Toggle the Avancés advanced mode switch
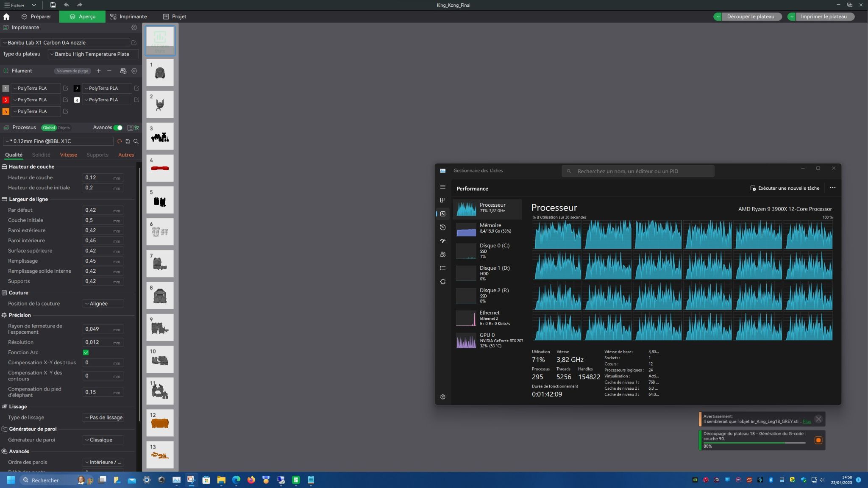 click(x=118, y=128)
